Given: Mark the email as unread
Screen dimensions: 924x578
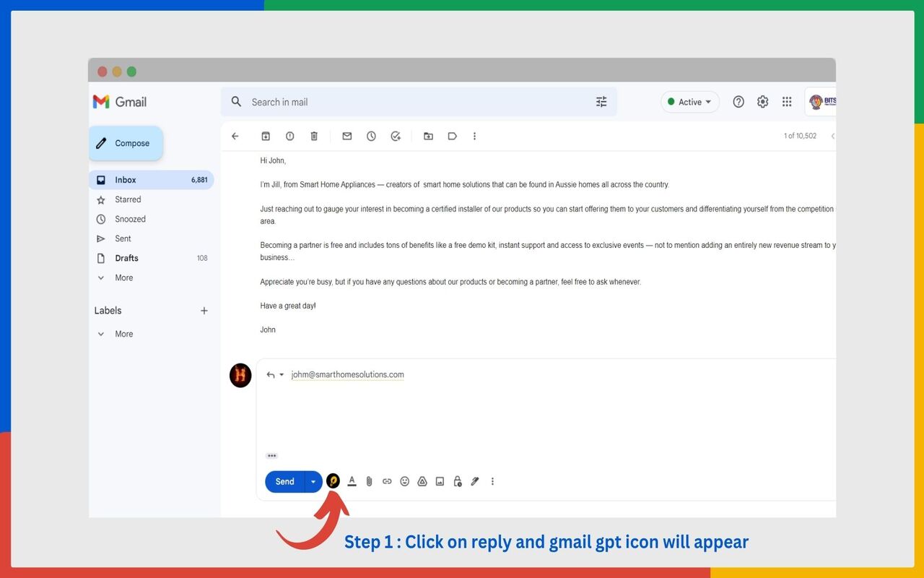Looking at the screenshot, I should tap(347, 136).
